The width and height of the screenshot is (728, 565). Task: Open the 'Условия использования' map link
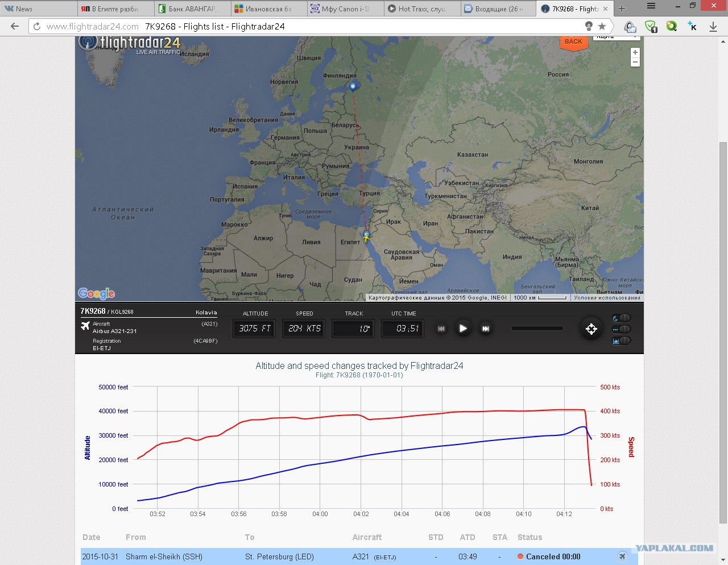pyautogui.click(x=607, y=298)
